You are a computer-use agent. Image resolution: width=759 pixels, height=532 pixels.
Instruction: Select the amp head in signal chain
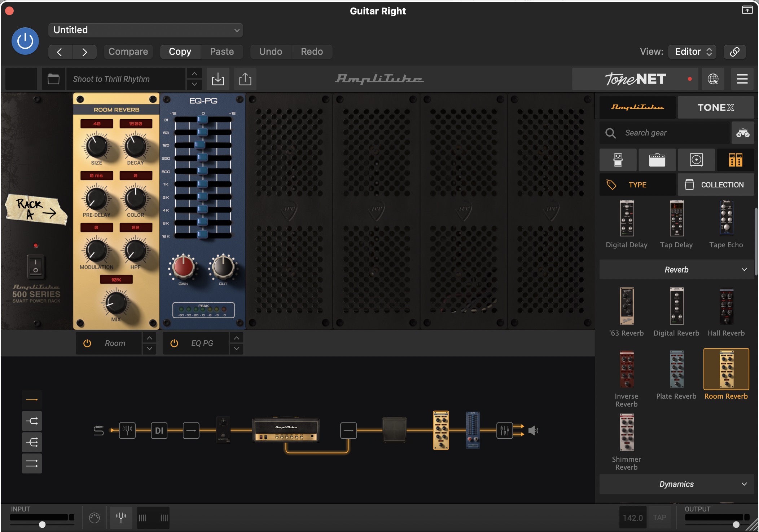[x=286, y=430]
